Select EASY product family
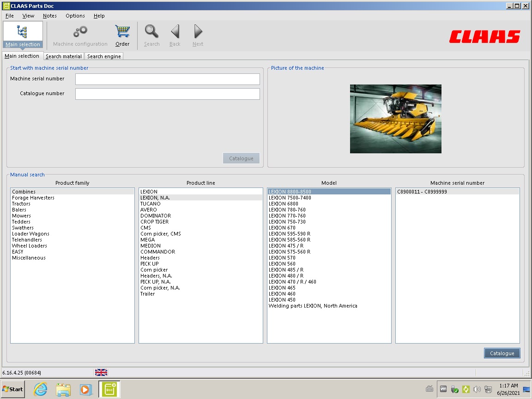This screenshot has width=532, height=399. pyautogui.click(x=72, y=252)
